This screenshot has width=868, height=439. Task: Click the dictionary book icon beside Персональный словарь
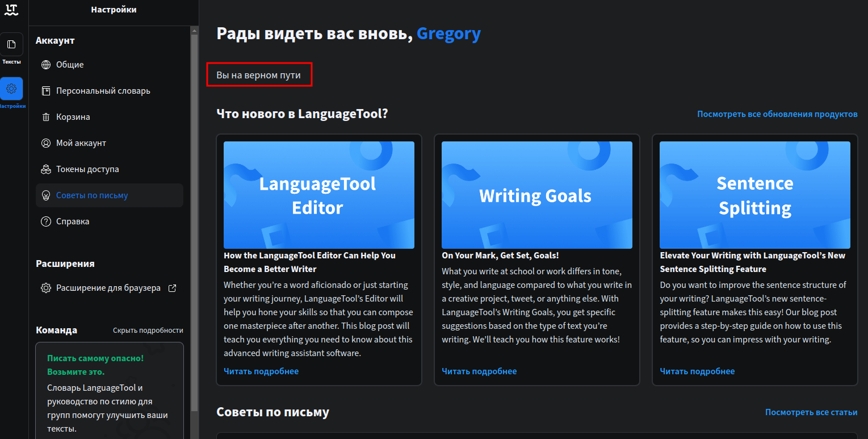[x=46, y=91]
